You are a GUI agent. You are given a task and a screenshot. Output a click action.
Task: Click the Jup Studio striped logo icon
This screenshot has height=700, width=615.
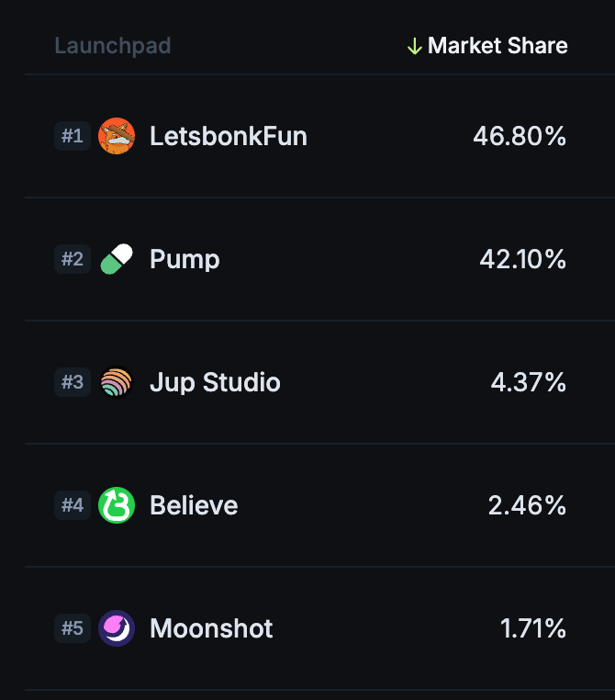pos(117,382)
